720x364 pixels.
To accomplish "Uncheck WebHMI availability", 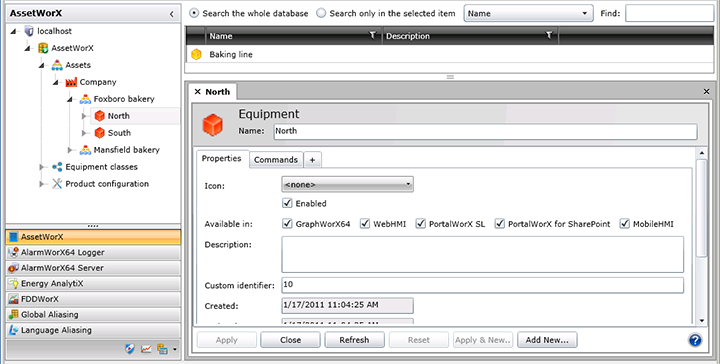I will (x=365, y=224).
